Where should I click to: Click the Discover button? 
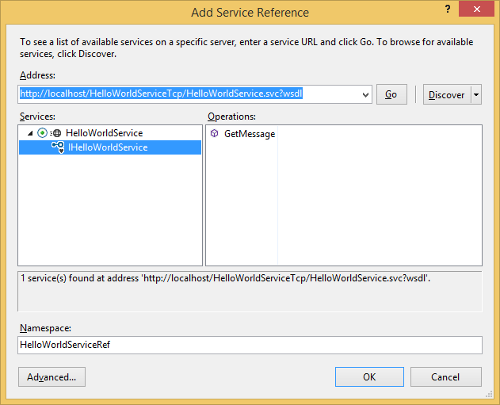click(x=447, y=95)
